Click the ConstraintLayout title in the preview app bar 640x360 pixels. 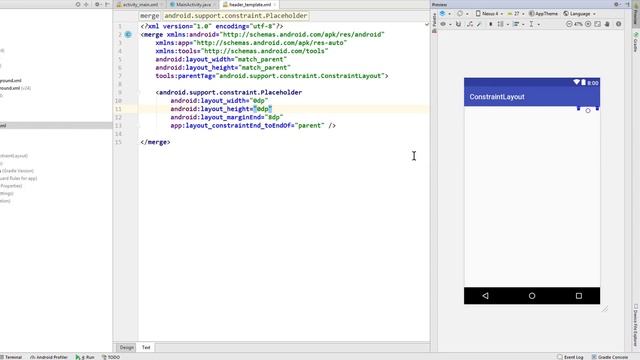tap(497, 97)
